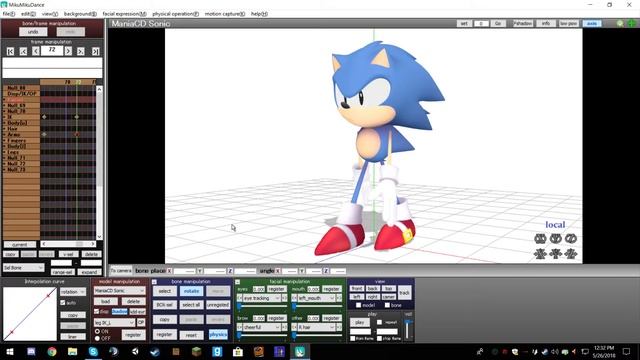Viewport: 640px width, 360px height.
Task: Go to previous keyframe
Action: (x=23, y=51)
